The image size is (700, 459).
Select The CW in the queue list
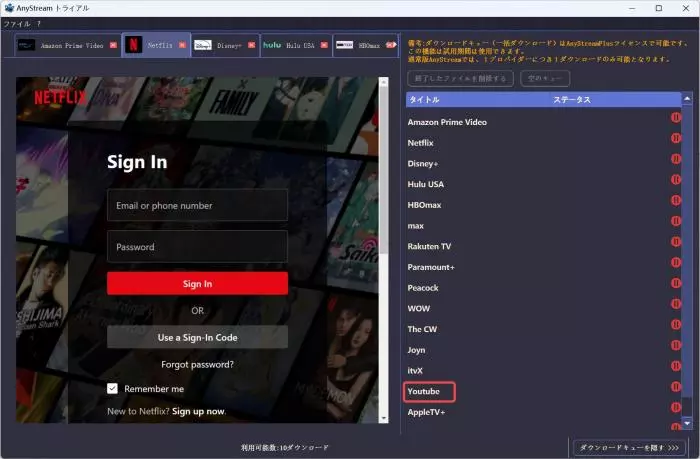tap(422, 329)
